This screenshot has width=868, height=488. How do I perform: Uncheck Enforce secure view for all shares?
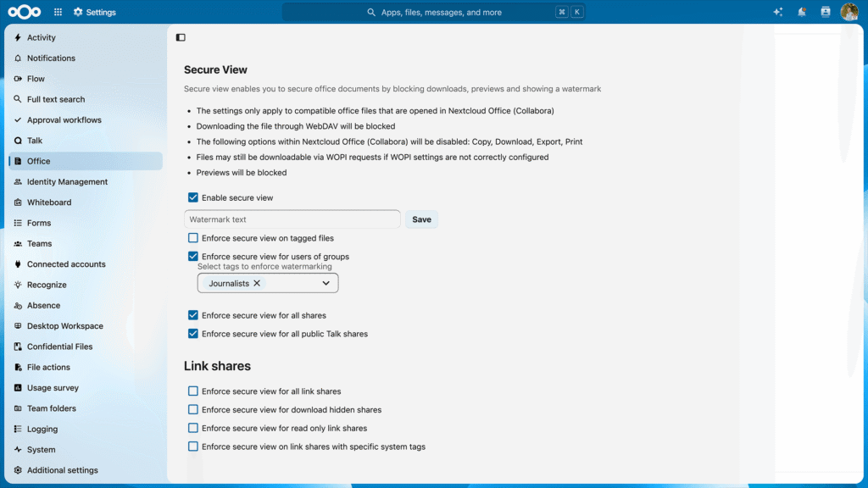pos(192,315)
